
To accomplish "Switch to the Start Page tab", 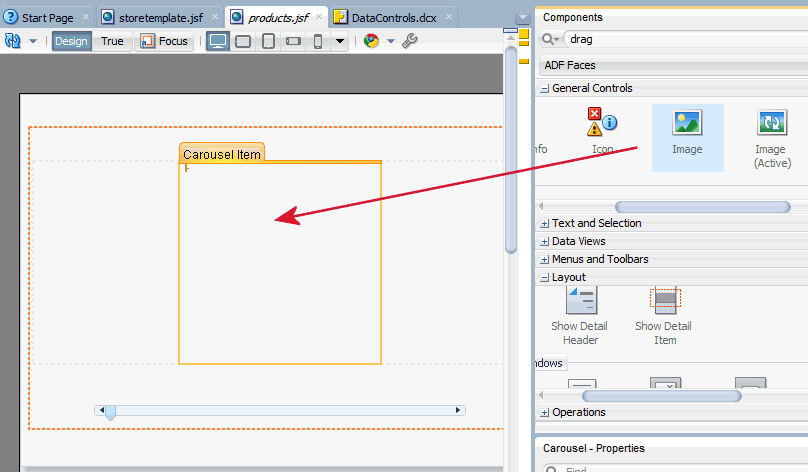I will [47, 18].
